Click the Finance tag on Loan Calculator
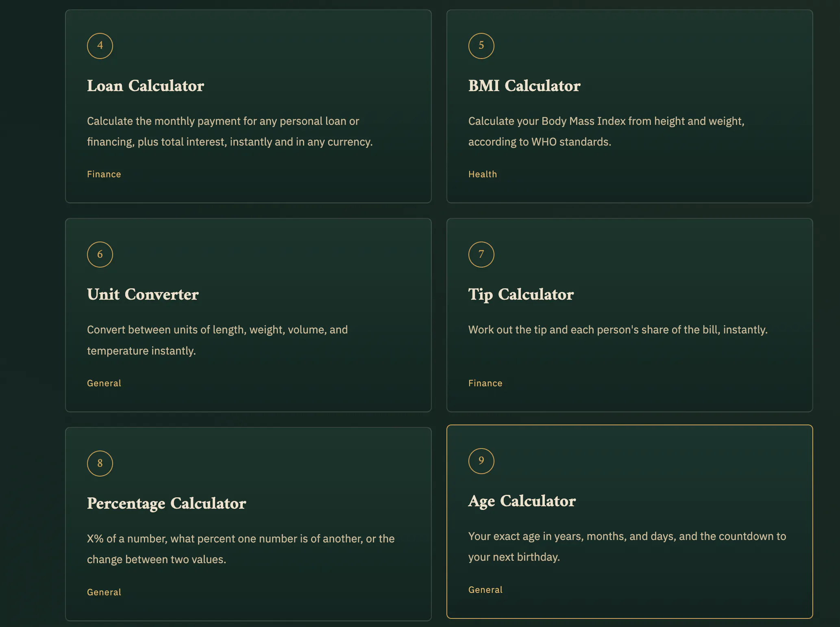 [104, 174]
